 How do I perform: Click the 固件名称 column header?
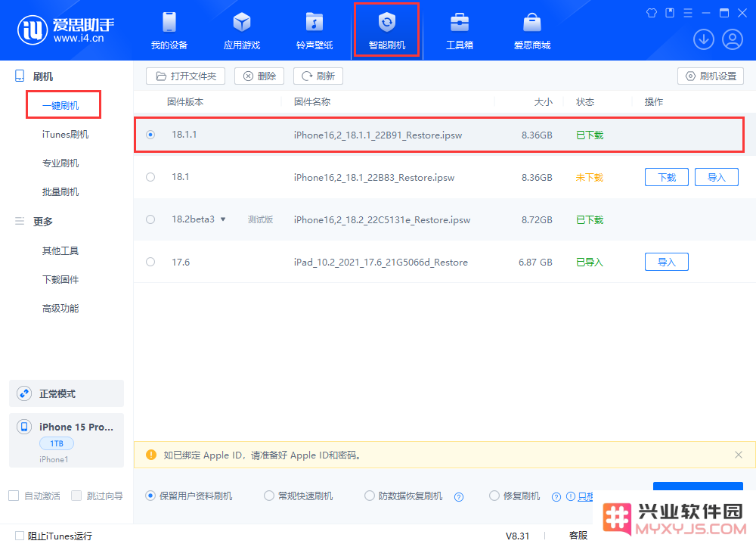(x=312, y=102)
